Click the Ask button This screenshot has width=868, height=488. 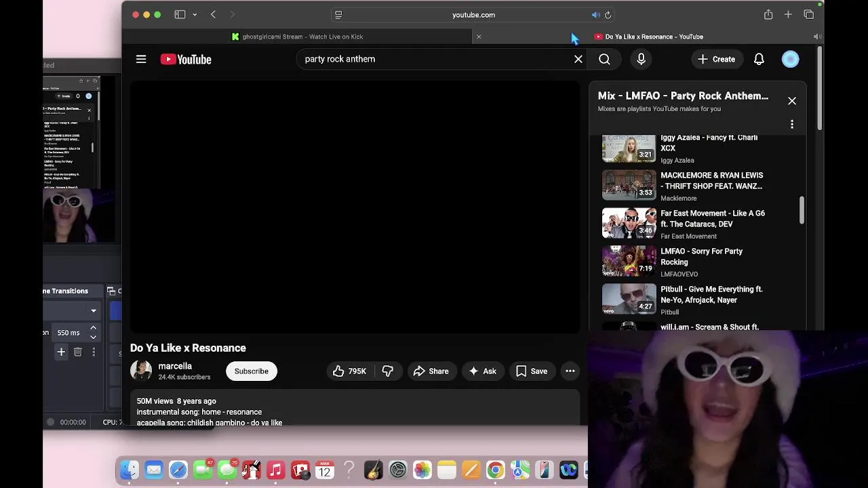coord(482,371)
